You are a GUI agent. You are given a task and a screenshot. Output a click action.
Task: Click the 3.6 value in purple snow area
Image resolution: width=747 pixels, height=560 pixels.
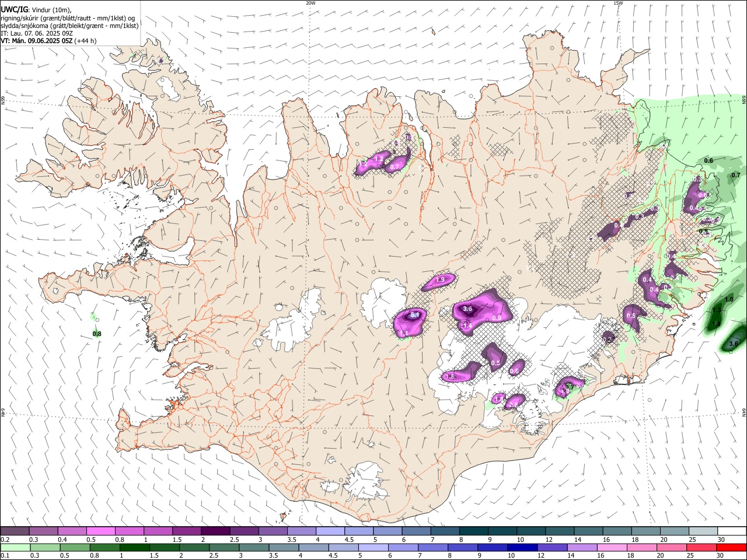pos(467,309)
